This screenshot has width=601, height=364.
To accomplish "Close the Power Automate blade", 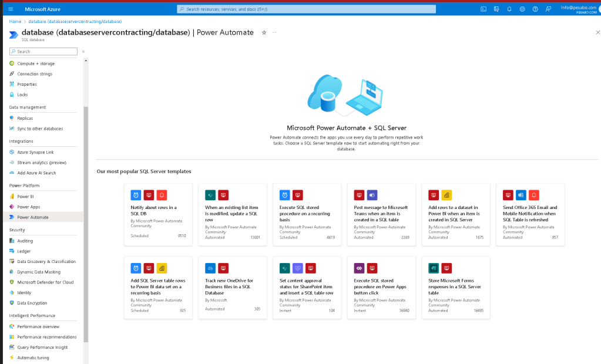I will coord(597,32).
